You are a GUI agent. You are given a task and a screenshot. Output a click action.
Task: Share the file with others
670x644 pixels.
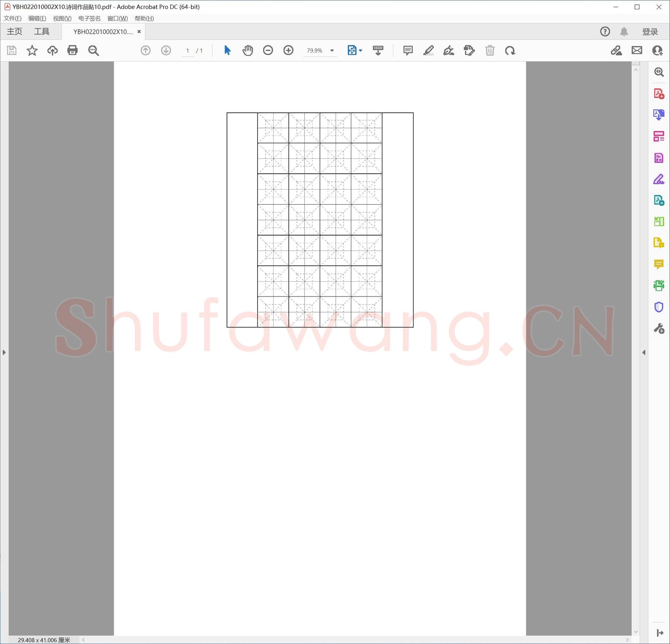coord(657,50)
